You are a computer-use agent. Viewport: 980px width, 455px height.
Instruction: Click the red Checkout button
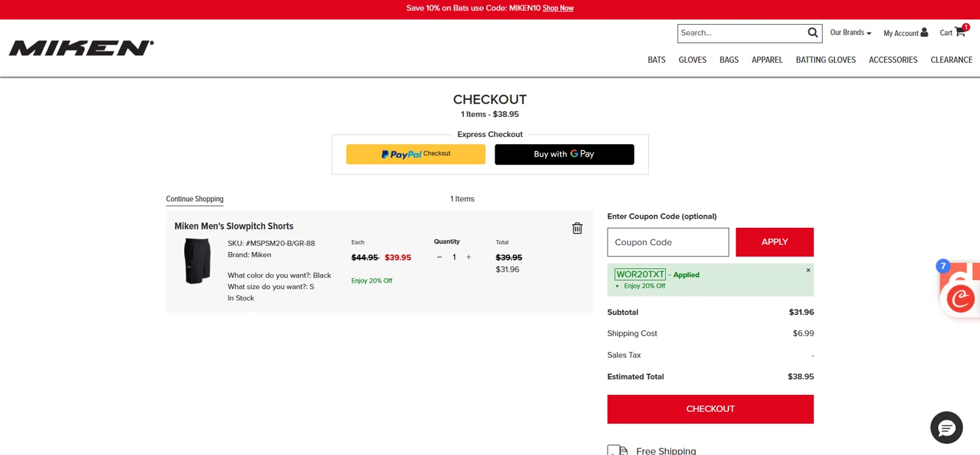[x=710, y=409]
